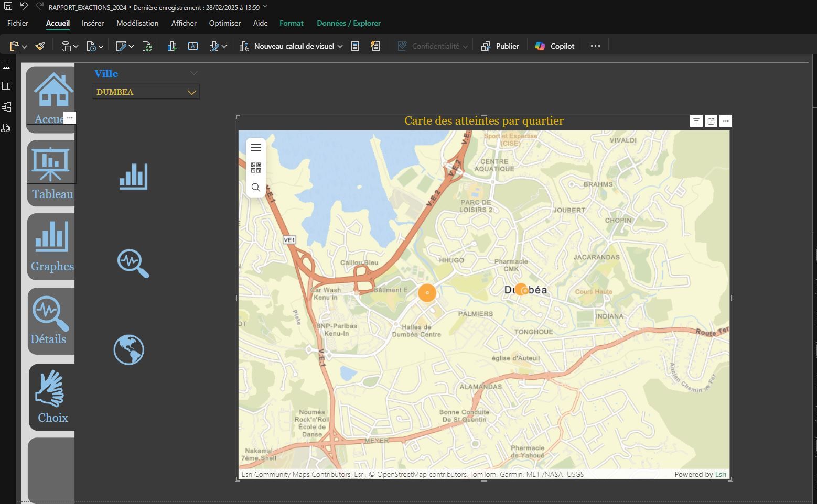817x504 pixels.
Task: Click the Get data database icon
Action: 66,46
